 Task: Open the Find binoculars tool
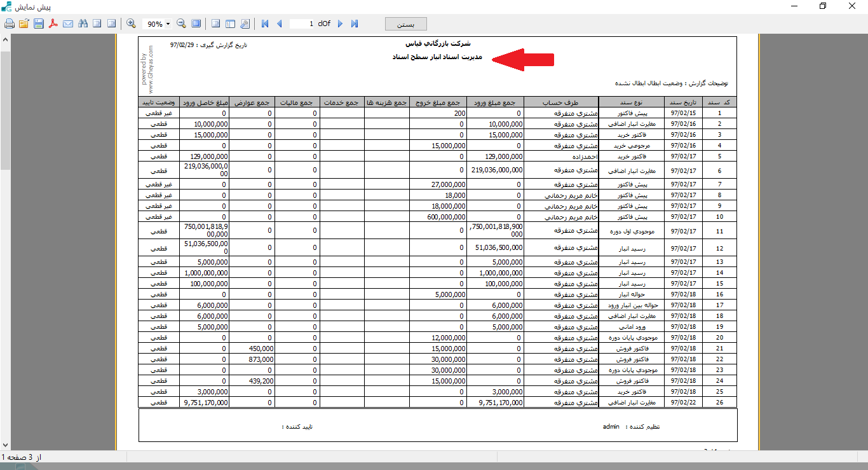coord(83,24)
